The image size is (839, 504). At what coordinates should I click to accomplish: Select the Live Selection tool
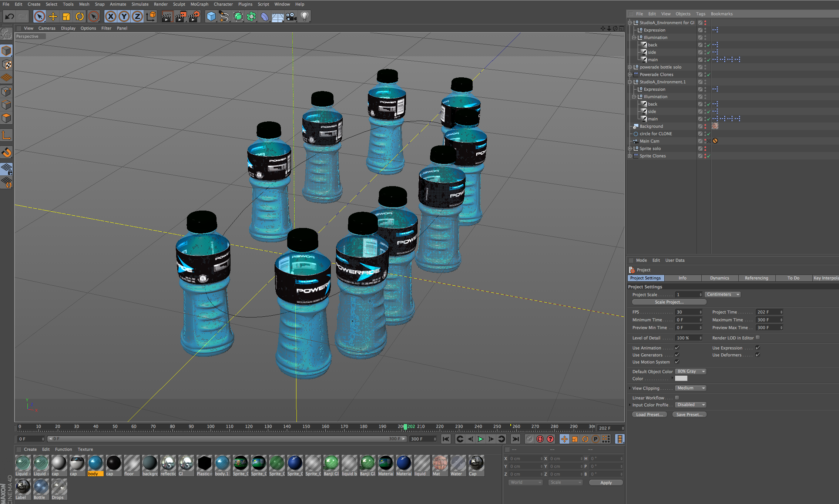point(40,16)
